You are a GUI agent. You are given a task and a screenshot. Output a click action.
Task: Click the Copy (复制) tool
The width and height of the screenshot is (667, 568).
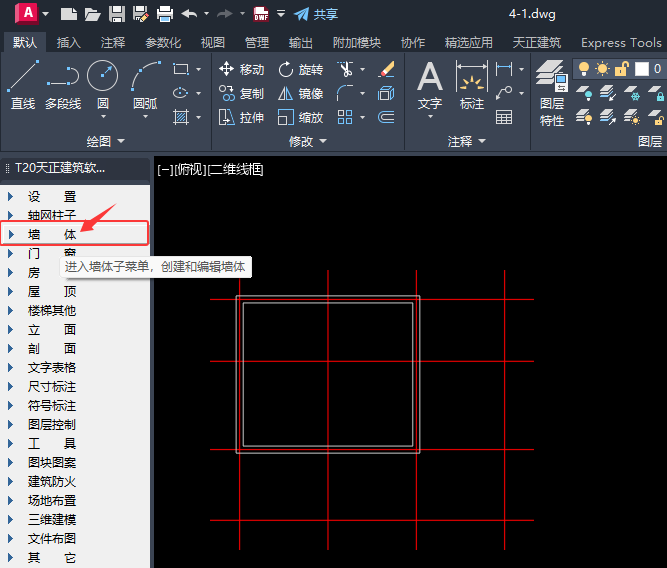pyautogui.click(x=241, y=93)
